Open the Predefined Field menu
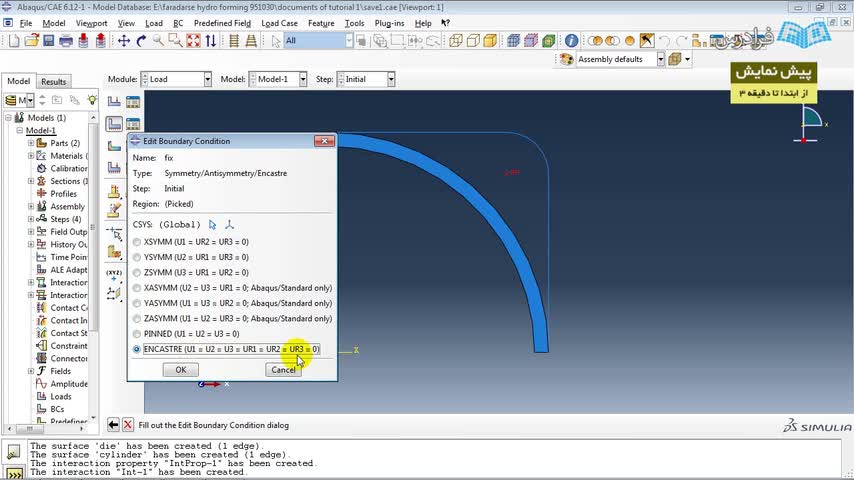This screenshot has height=480, width=854. click(x=222, y=23)
